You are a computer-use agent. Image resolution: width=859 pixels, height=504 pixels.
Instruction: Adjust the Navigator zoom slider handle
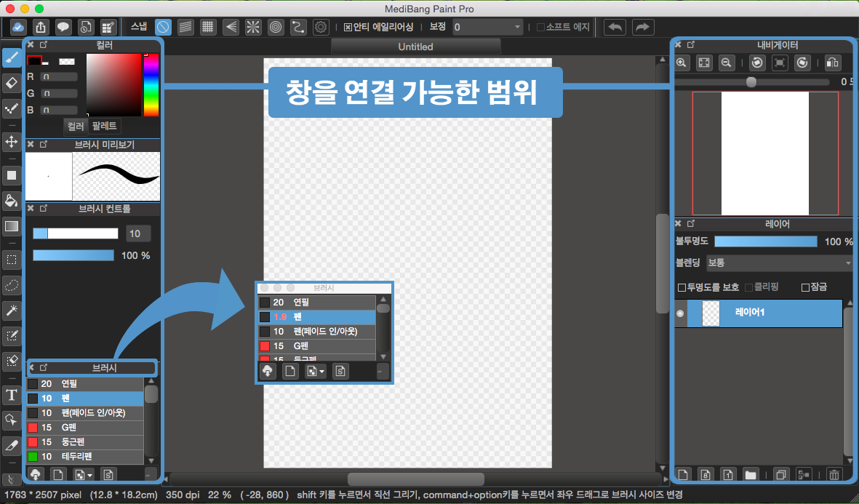coord(751,82)
